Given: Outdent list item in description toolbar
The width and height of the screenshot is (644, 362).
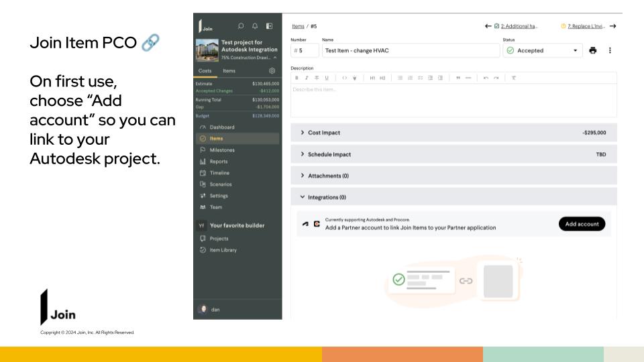Looking at the screenshot, I should pyautogui.click(x=430, y=78).
